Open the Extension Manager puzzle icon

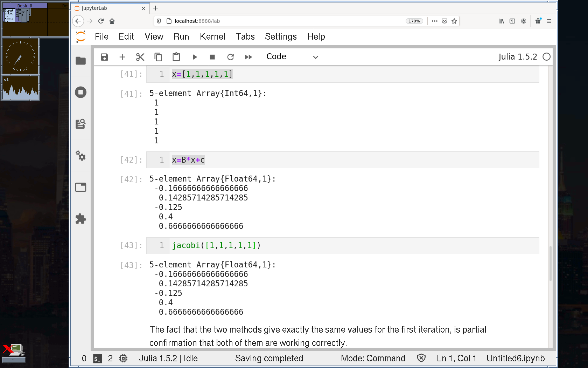tap(80, 219)
